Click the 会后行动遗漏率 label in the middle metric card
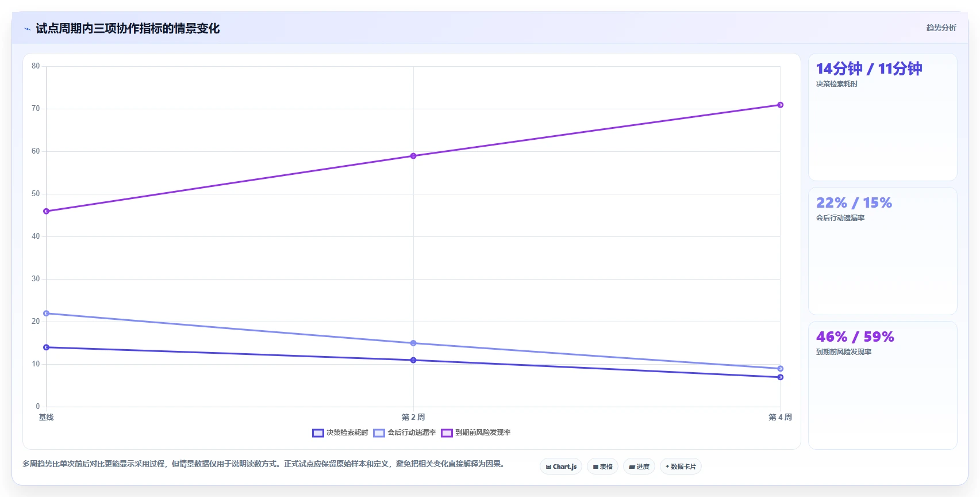 click(840, 218)
